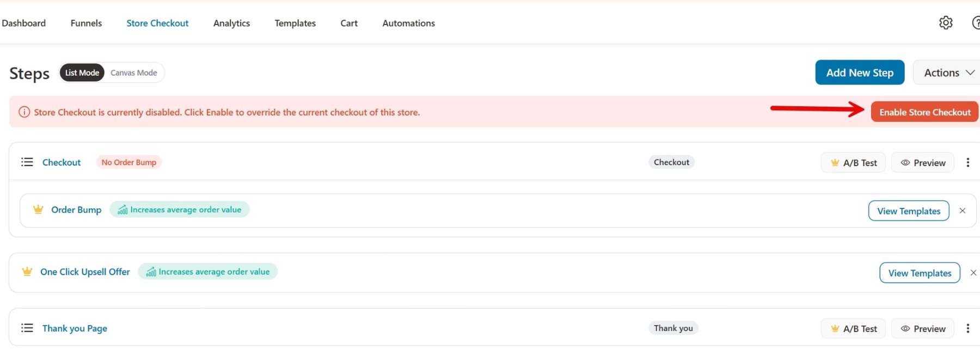The height and width of the screenshot is (350, 980).
Task: Open the Analytics tab
Action: (231, 23)
